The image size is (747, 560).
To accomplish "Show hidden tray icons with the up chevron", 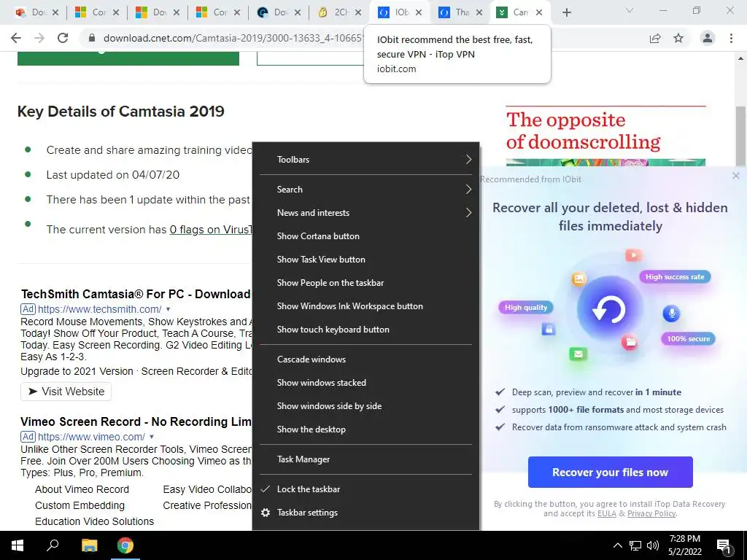I will 617,545.
